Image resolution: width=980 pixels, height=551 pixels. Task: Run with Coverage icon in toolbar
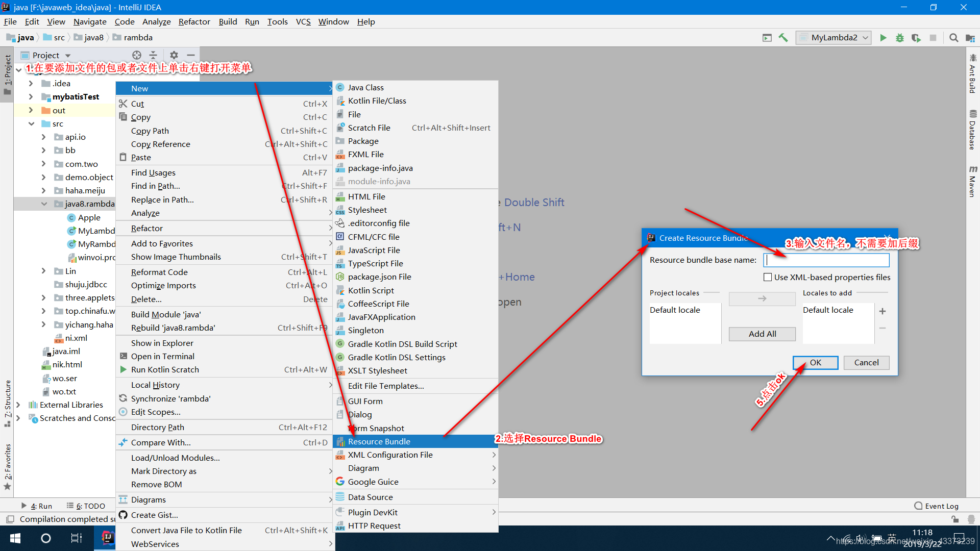916,38
